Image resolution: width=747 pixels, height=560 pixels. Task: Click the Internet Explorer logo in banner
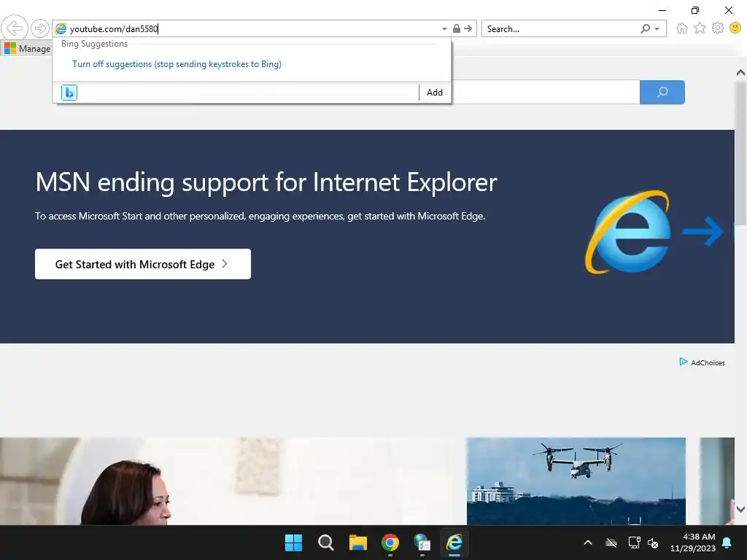[x=628, y=232]
